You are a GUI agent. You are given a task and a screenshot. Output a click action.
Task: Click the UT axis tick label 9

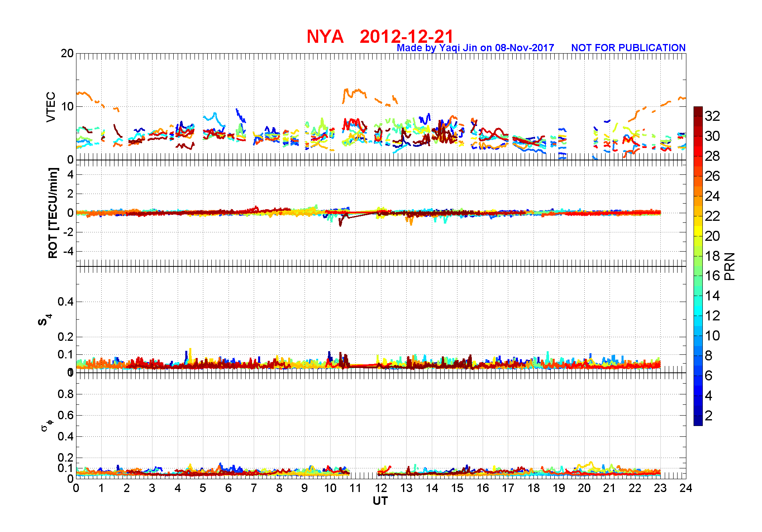pyautogui.click(x=305, y=488)
